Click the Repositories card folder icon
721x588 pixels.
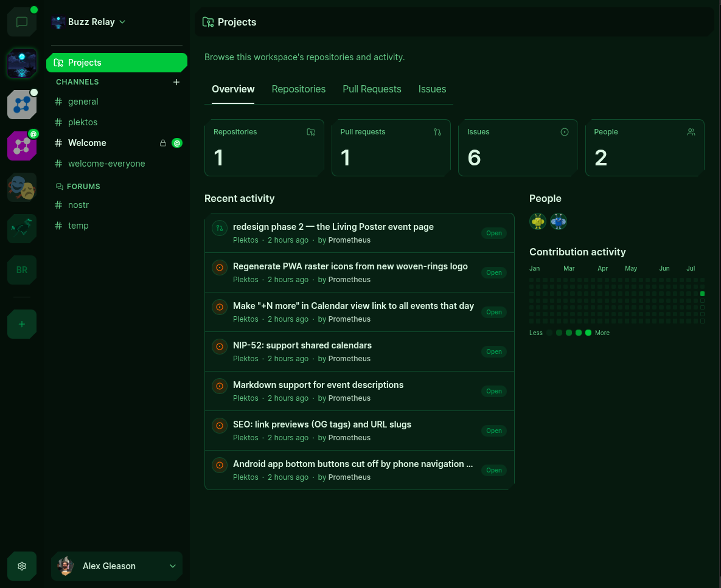point(311,132)
